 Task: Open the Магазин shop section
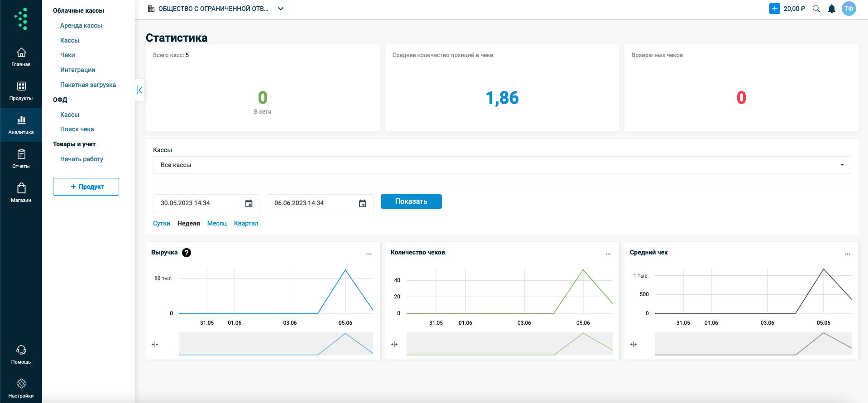point(21,193)
